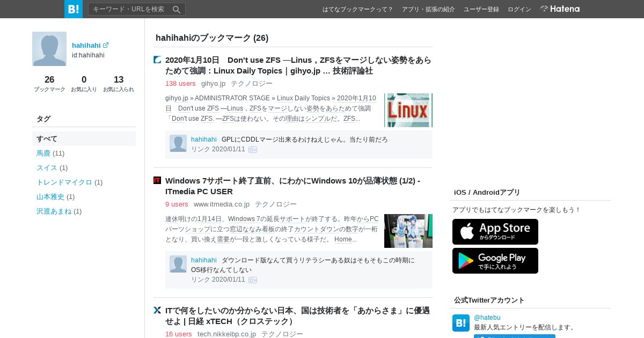This screenshot has width=644, height=338.
Task: Click Linux Daily Topics breadcrumb text
Action: point(303,98)
